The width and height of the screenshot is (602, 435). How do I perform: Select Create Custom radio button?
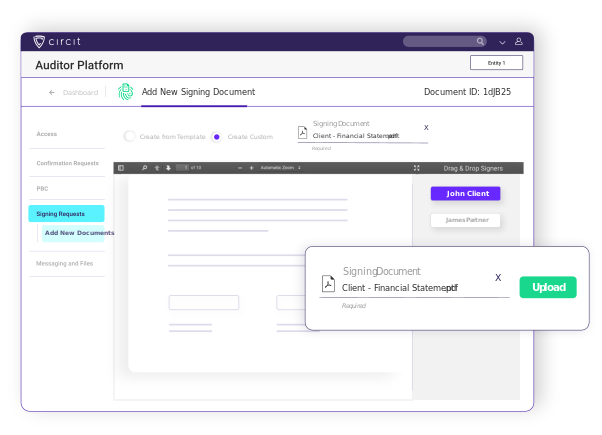(217, 137)
